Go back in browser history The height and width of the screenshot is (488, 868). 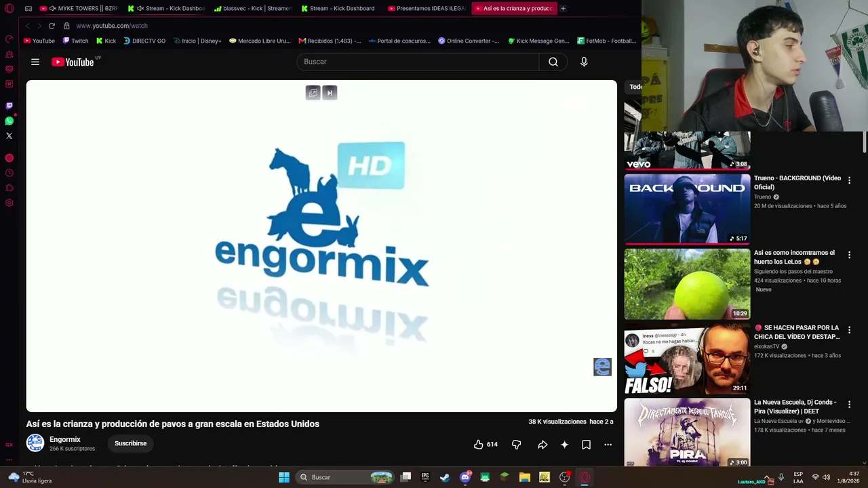coord(28,26)
